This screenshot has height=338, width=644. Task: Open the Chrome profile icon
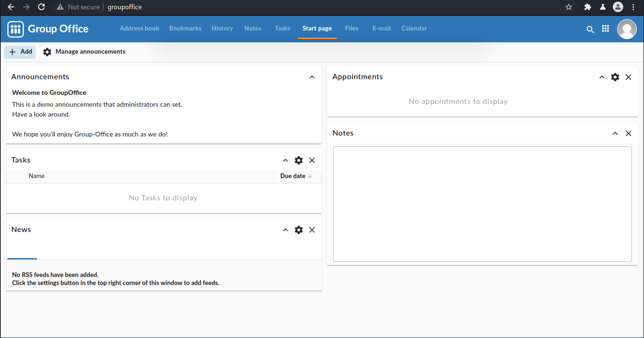(x=618, y=7)
